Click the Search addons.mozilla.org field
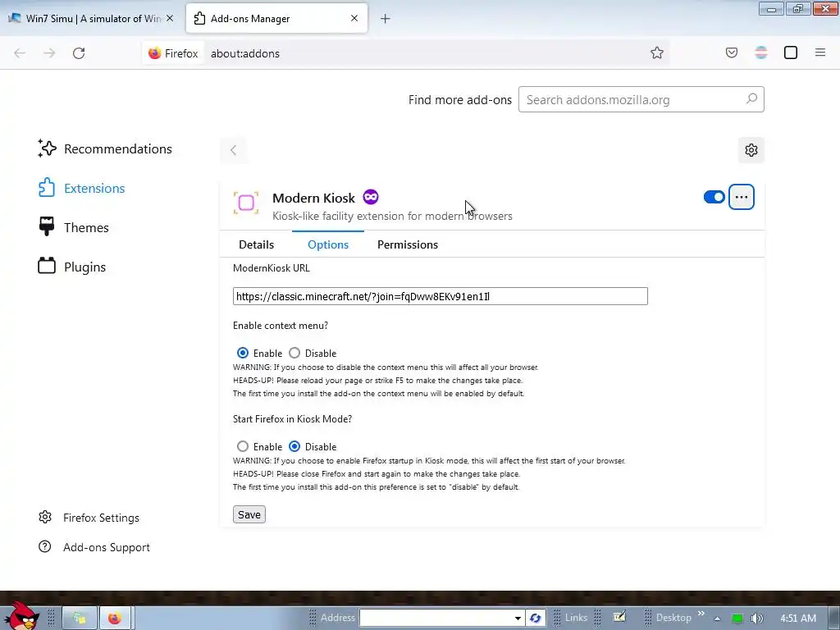Viewport: 840px width, 630px height. (641, 99)
